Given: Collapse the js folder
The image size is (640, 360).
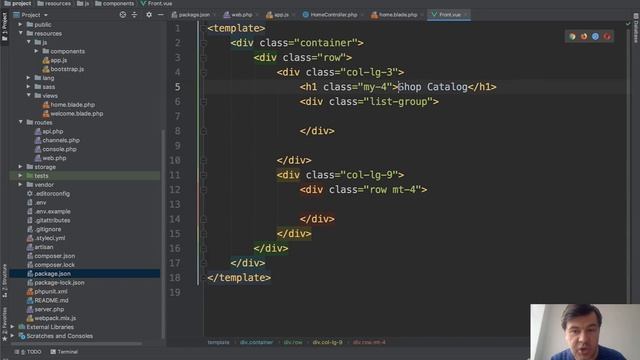Looking at the screenshot, I should (29, 42).
